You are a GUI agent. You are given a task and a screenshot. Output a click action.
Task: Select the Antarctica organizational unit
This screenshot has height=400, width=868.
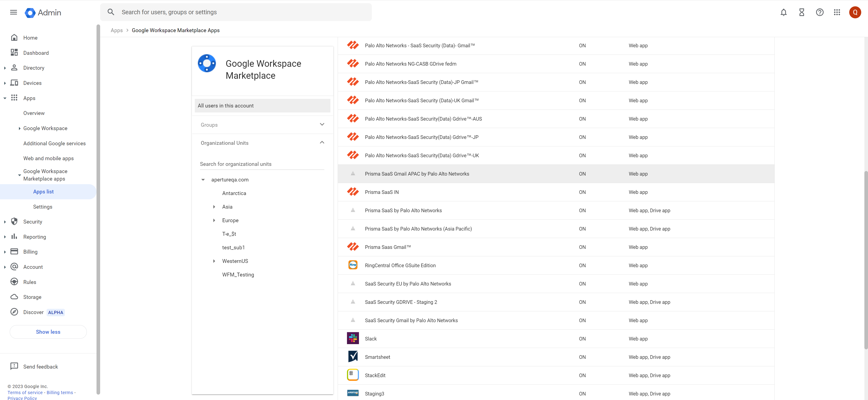click(x=234, y=193)
